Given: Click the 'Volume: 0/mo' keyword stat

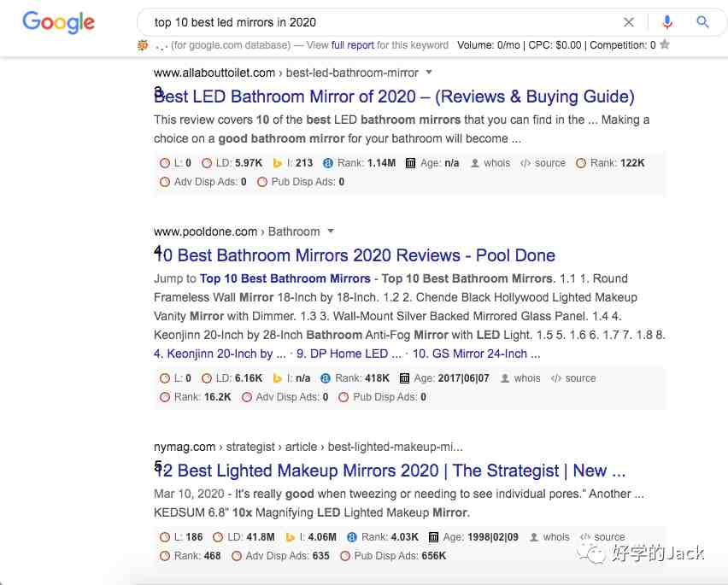Looking at the screenshot, I should point(489,45).
